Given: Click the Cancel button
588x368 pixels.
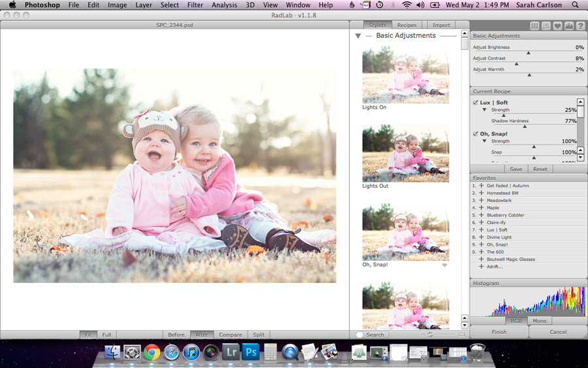Looking at the screenshot, I should click(558, 332).
